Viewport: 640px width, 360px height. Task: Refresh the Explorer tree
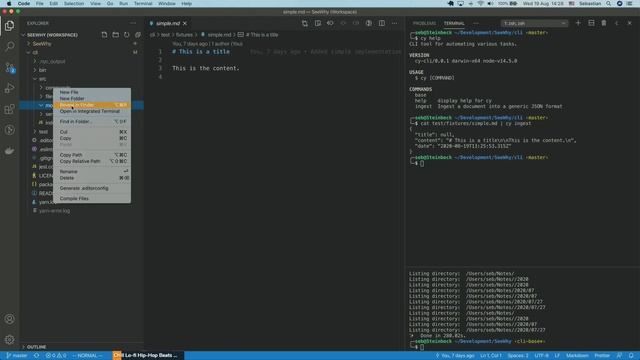click(127, 35)
